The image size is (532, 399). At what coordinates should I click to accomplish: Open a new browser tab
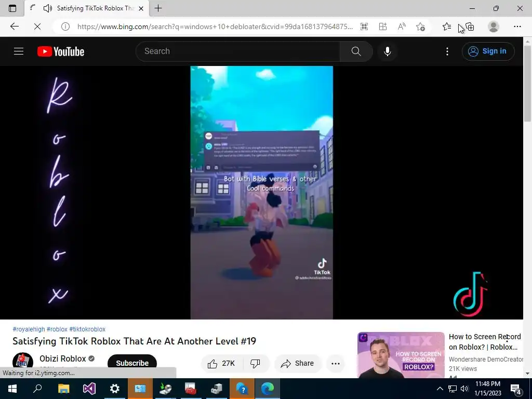tap(158, 8)
